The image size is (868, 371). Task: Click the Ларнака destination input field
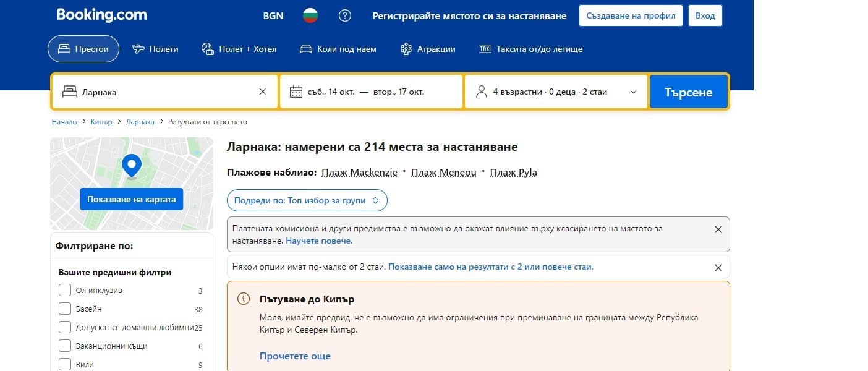161,92
